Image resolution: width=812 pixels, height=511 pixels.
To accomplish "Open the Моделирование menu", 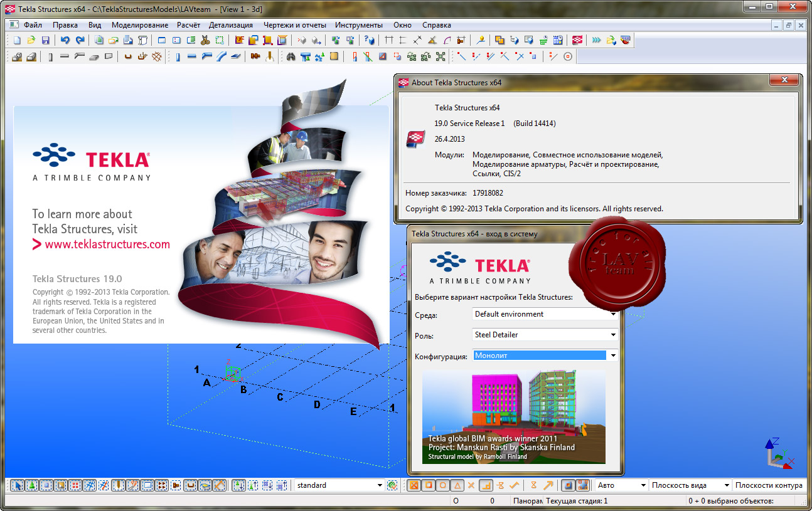I will pyautogui.click(x=140, y=25).
